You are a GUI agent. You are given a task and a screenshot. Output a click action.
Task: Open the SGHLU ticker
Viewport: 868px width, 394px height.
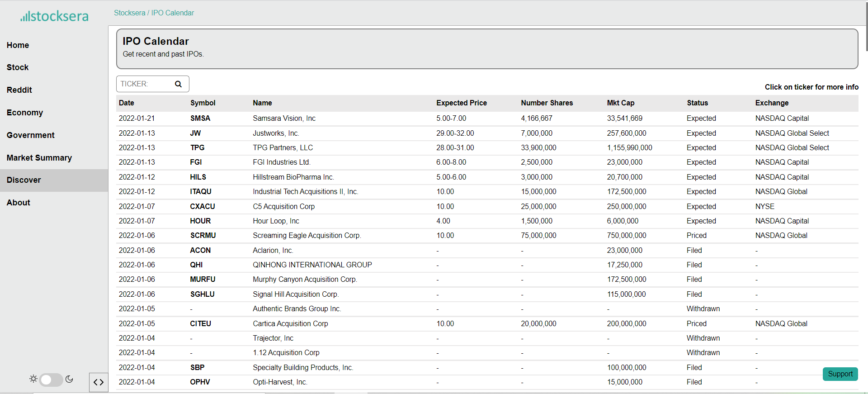tap(202, 294)
